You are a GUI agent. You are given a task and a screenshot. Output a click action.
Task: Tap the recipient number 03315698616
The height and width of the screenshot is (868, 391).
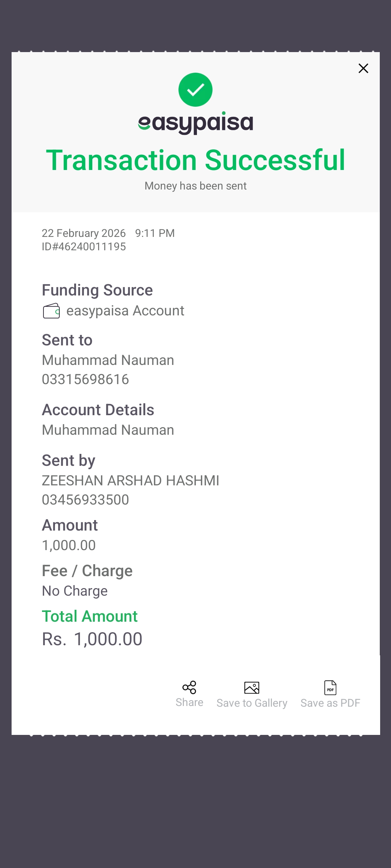pyautogui.click(x=85, y=379)
